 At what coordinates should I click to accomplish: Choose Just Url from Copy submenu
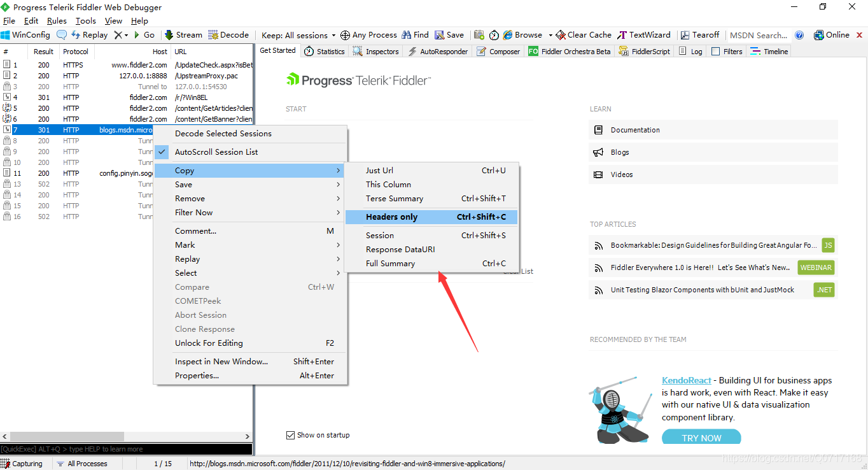(431, 171)
